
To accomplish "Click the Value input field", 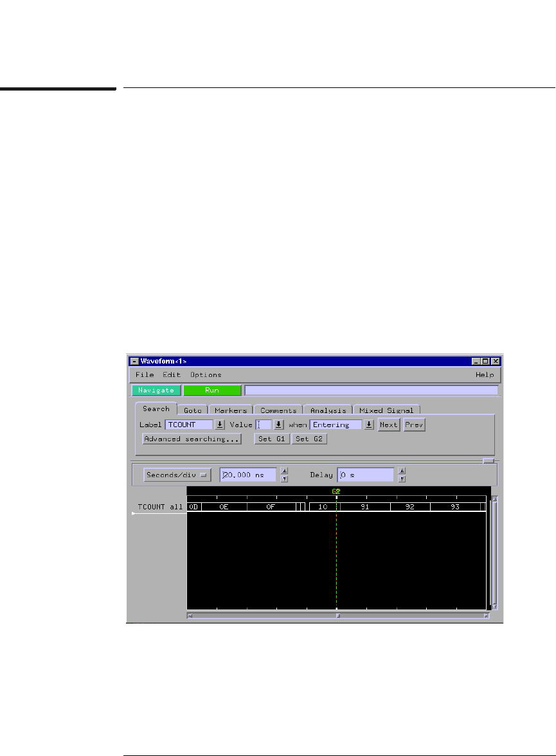I will pyautogui.click(x=264, y=425).
